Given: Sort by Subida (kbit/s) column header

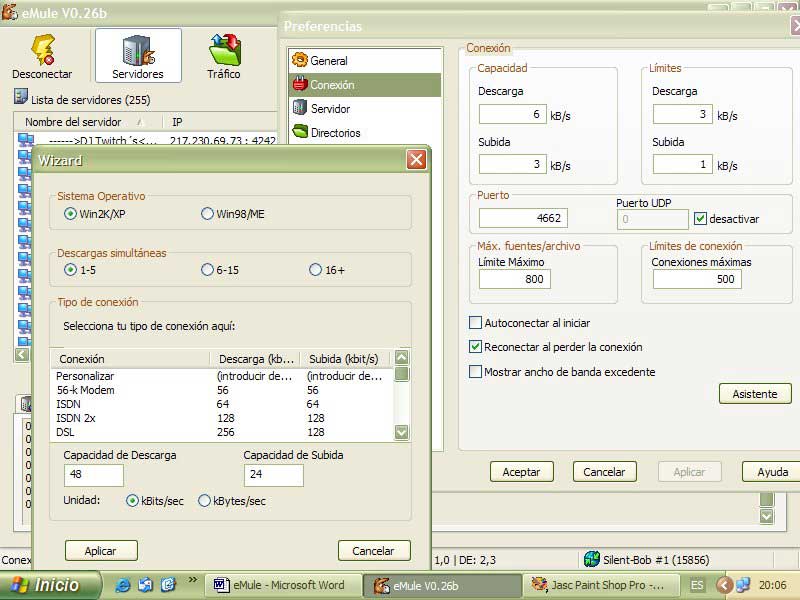Looking at the screenshot, I should click(x=345, y=359).
